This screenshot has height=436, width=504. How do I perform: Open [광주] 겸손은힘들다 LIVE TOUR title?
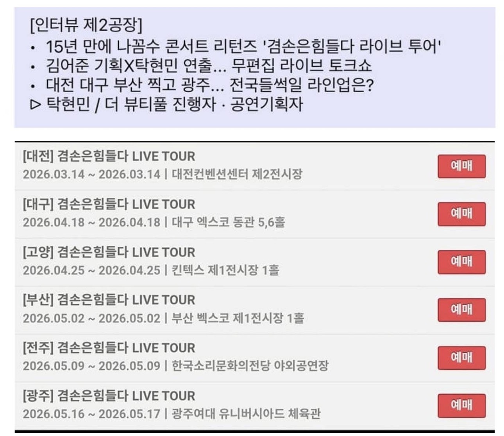pyautogui.click(x=109, y=396)
